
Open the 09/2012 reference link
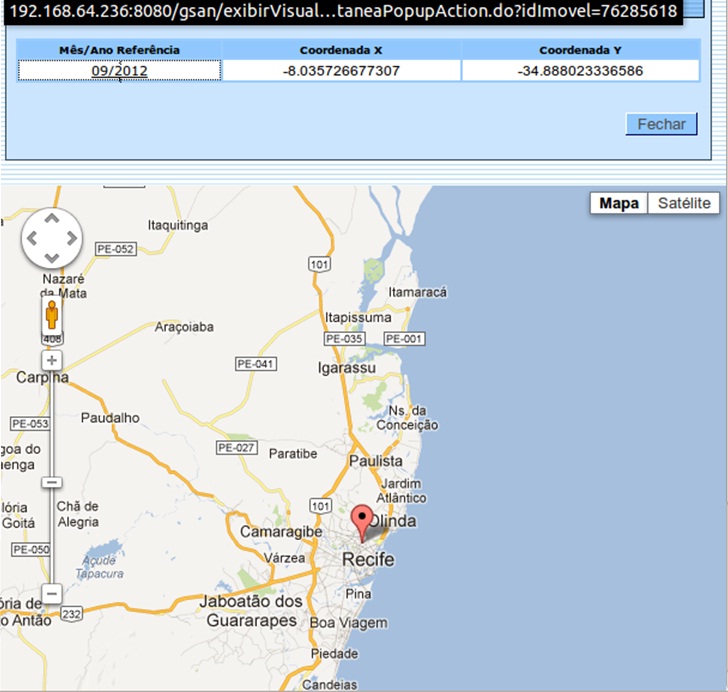click(x=119, y=71)
